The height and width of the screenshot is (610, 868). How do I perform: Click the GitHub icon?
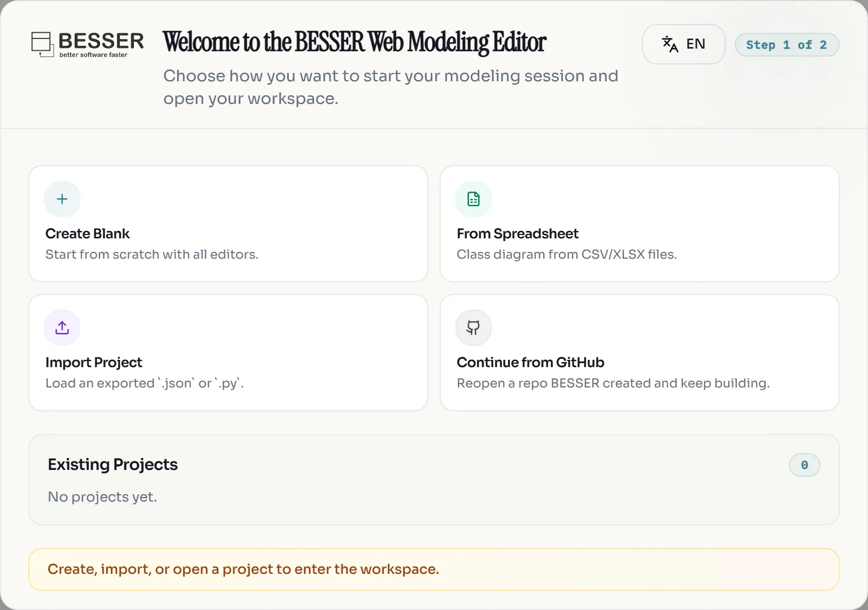click(474, 328)
